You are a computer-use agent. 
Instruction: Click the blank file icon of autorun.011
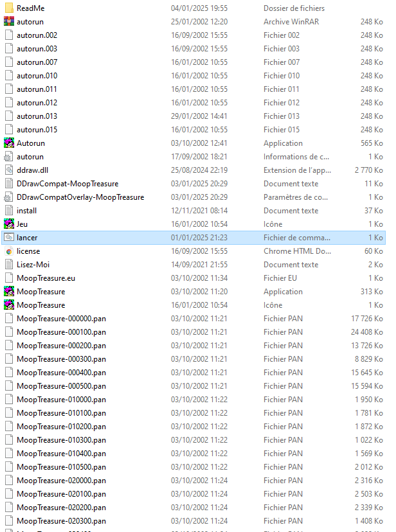pos(9,89)
